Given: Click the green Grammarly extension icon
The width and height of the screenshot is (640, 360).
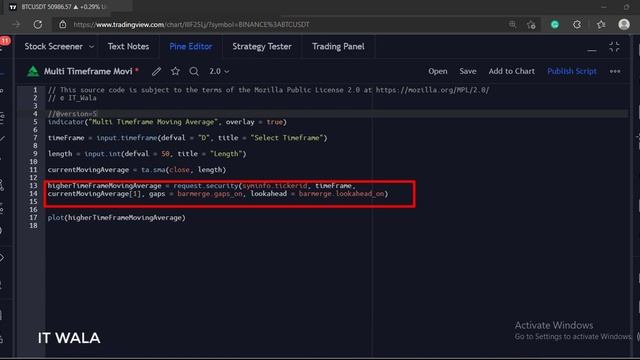Looking at the screenshot, I should [x=555, y=24].
